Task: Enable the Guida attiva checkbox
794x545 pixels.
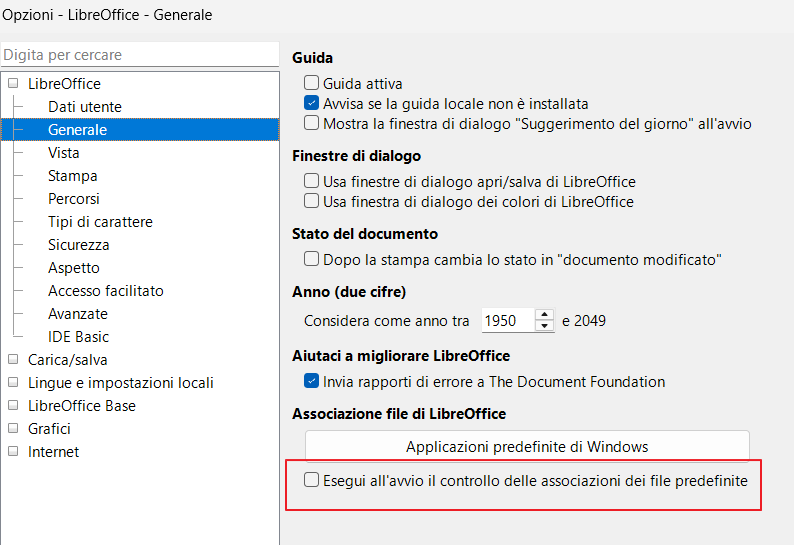Action: (x=311, y=83)
